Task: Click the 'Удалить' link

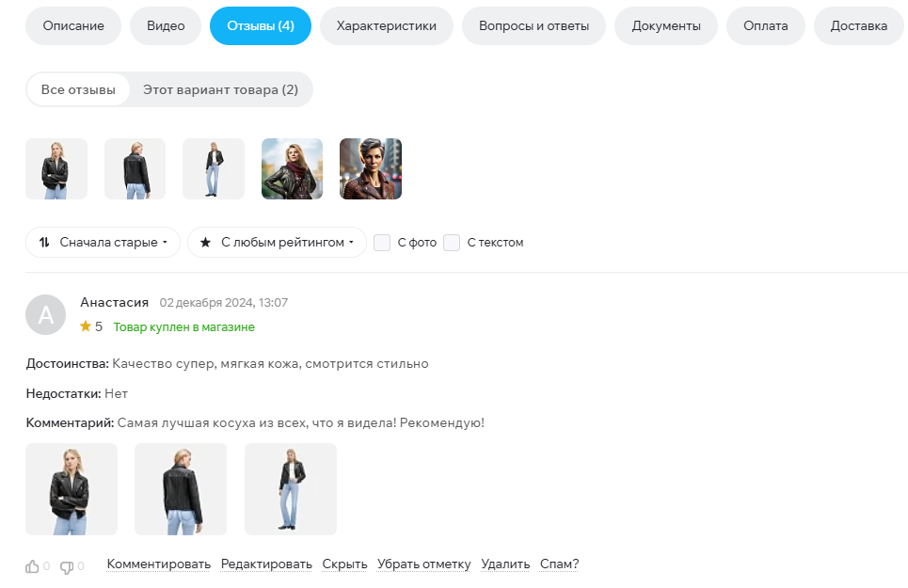Action: click(x=505, y=564)
